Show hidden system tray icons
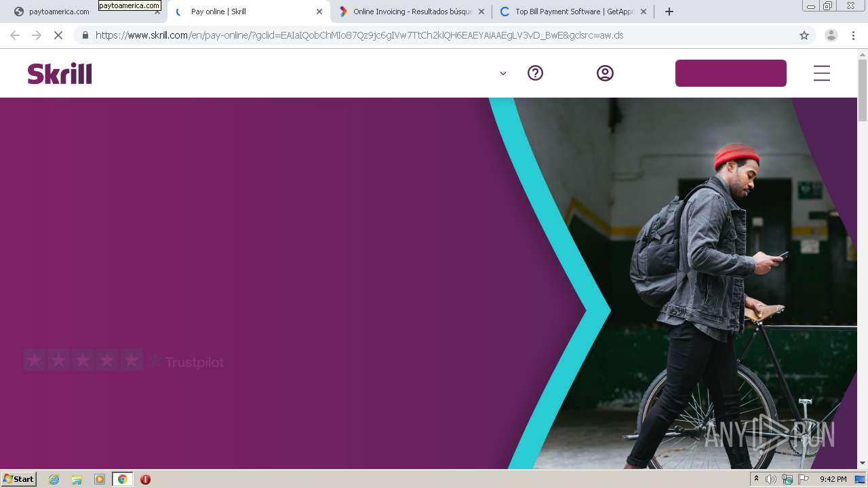The width and height of the screenshot is (868, 488). tap(756, 479)
